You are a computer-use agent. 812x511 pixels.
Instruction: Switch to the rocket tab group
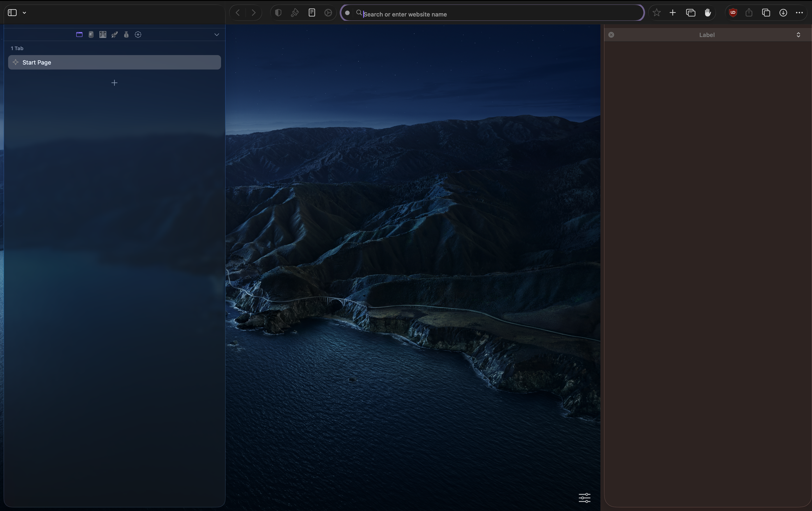115,35
